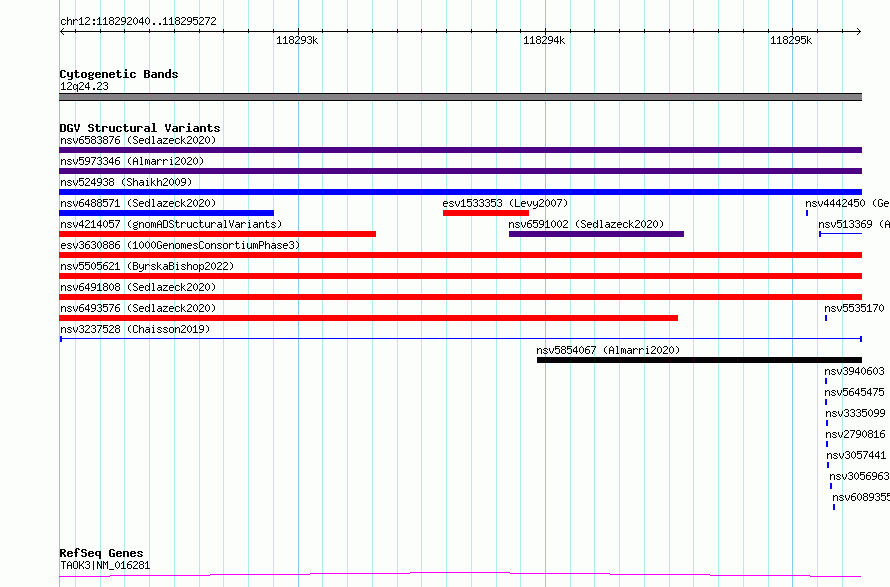This screenshot has width=890, height=587.
Task: Click the black bar under nsv5854067
Action: tap(699, 360)
